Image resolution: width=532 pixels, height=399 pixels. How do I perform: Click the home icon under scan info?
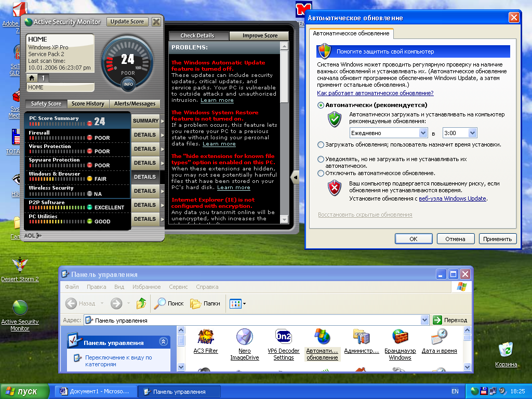pos(32,78)
